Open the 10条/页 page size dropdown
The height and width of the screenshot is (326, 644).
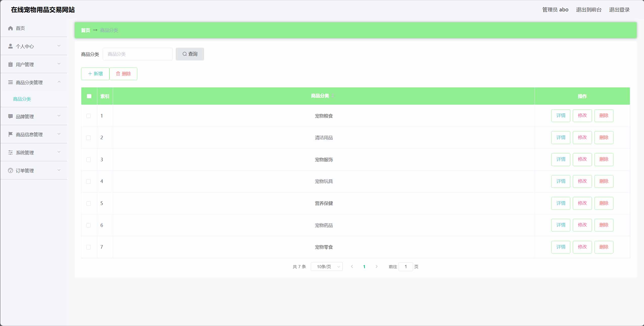327,267
